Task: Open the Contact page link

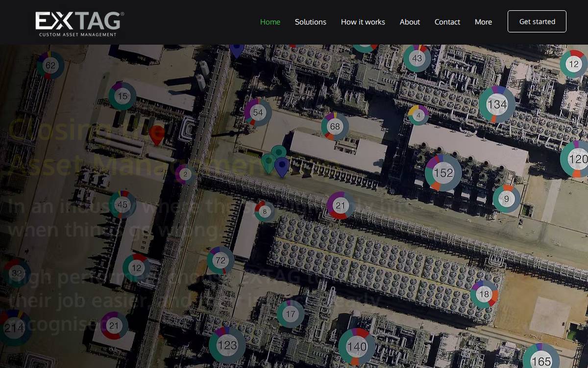Action: 447,22
